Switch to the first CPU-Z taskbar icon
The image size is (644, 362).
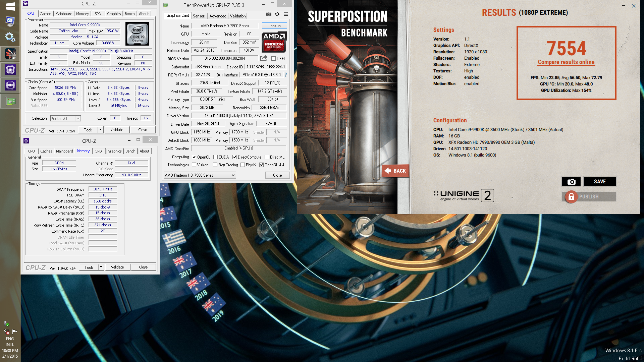tap(10, 69)
